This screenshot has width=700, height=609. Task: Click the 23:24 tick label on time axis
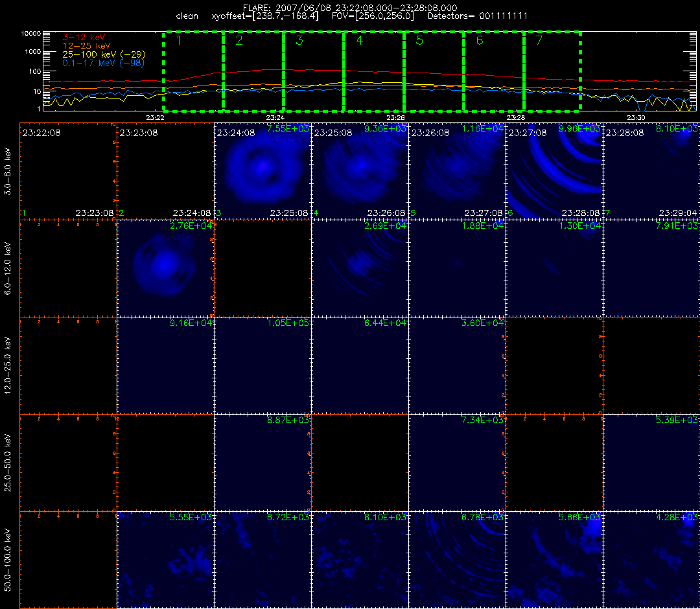[x=275, y=118]
